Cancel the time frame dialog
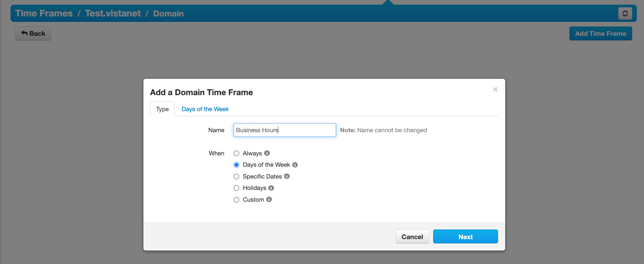This screenshot has height=264, width=644. pos(412,237)
